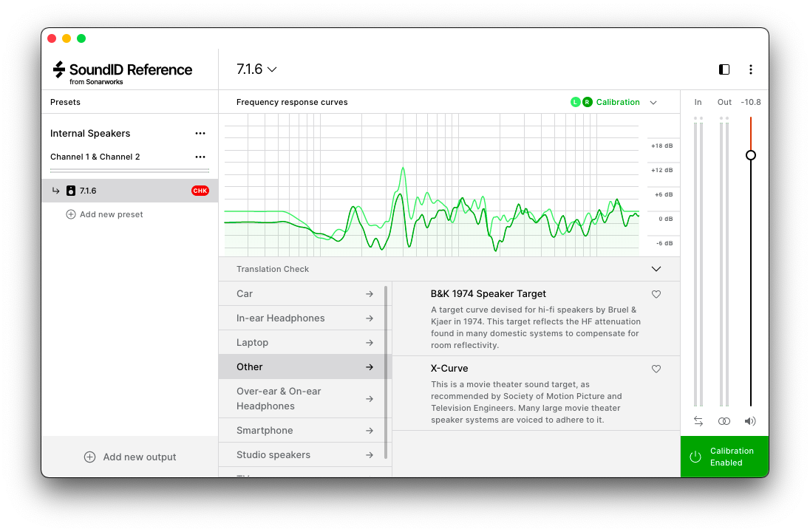Click the -10.8 output gain value
The height and width of the screenshot is (532, 810).
751,102
